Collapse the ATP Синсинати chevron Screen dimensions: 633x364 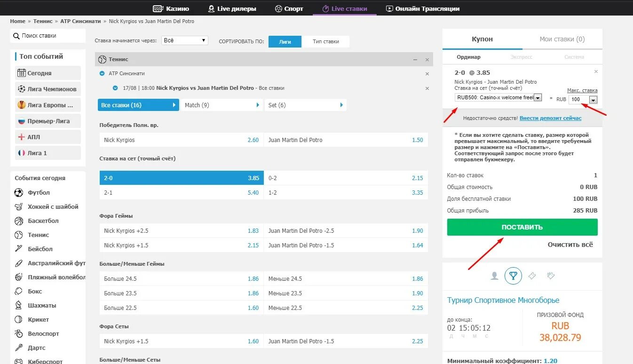coord(102,73)
